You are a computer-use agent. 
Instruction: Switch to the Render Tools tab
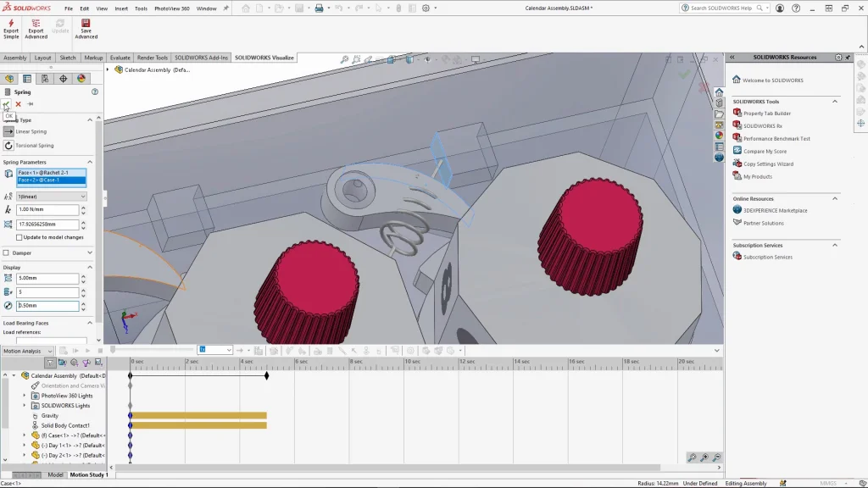click(x=152, y=58)
